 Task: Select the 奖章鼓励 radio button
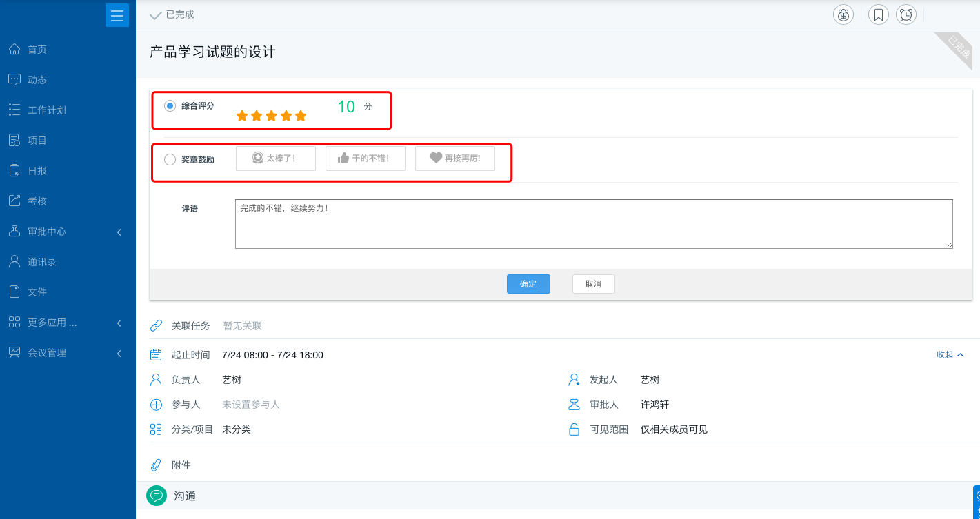point(170,159)
